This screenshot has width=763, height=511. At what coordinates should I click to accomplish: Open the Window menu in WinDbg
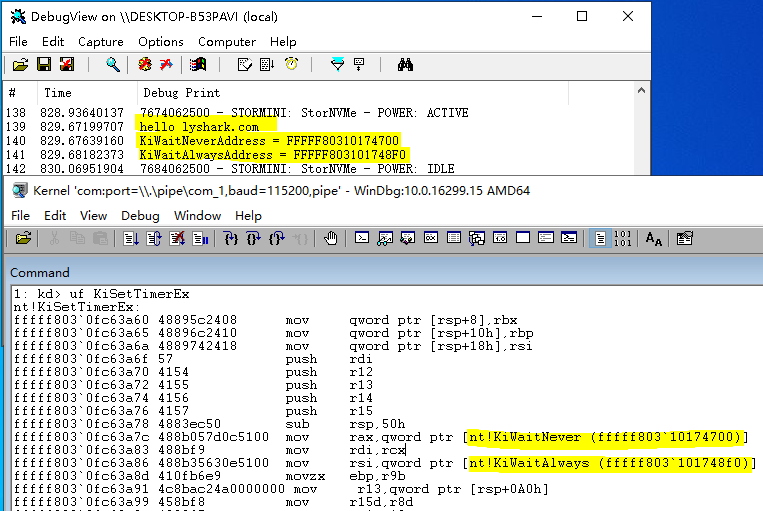click(x=198, y=216)
